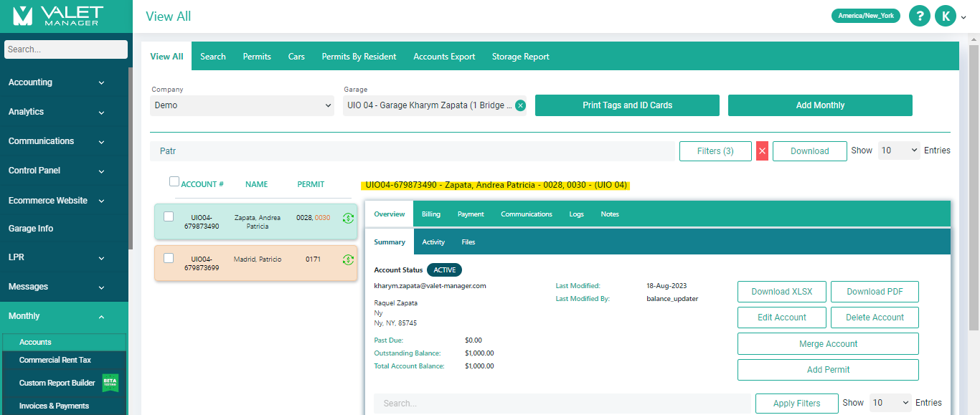Remove the selected UIO 04 garage chip
Screen dimensions: 980x415
pyautogui.click(x=520, y=105)
